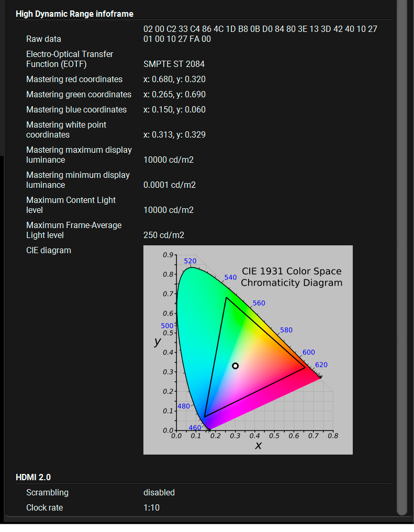The width and height of the screenshot is (414, 532).
Task: Click the 'Clock rate' label
Action: pos(44,507)
